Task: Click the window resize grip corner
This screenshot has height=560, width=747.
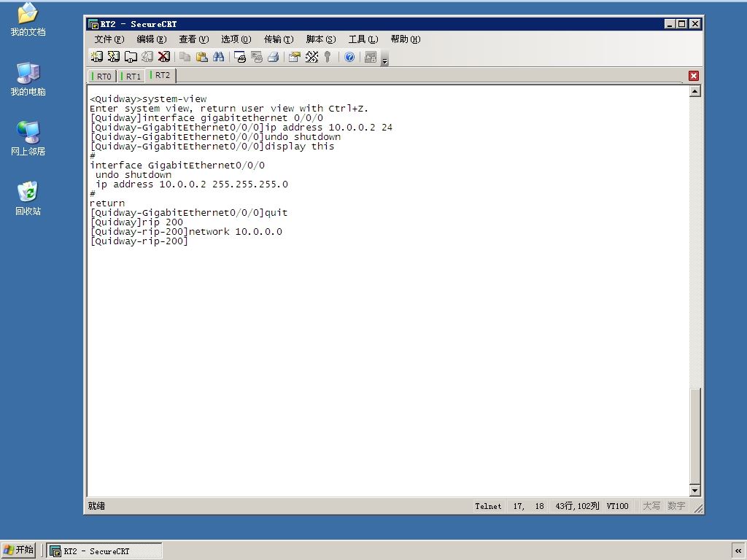Action: coord(698,508)
